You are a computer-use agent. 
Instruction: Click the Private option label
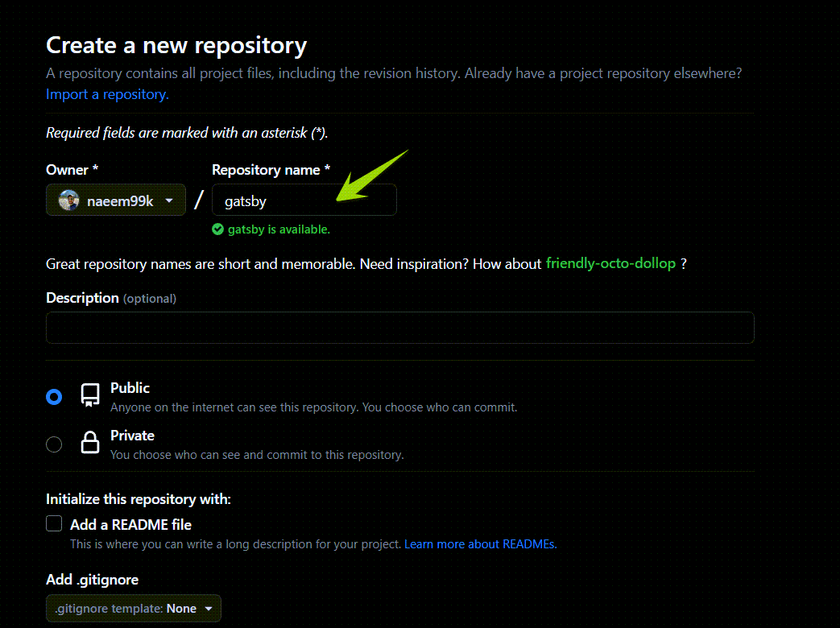tap(132, 436)
